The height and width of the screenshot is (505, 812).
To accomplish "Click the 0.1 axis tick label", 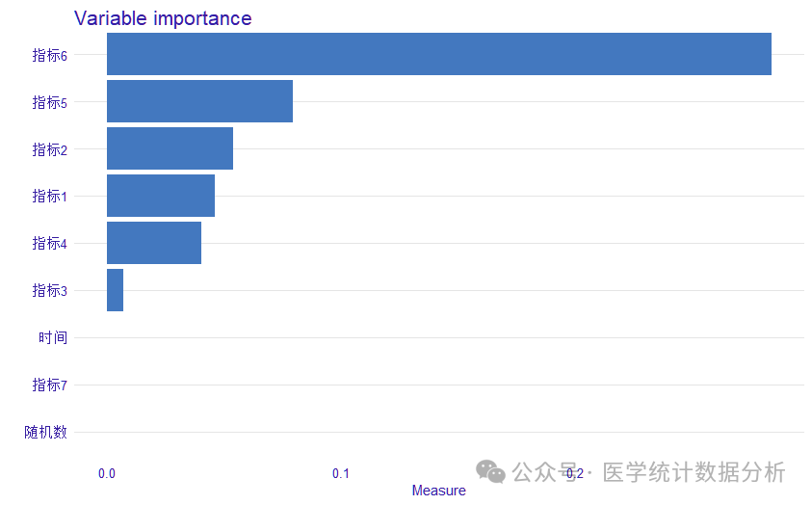I will click(341, 473).
